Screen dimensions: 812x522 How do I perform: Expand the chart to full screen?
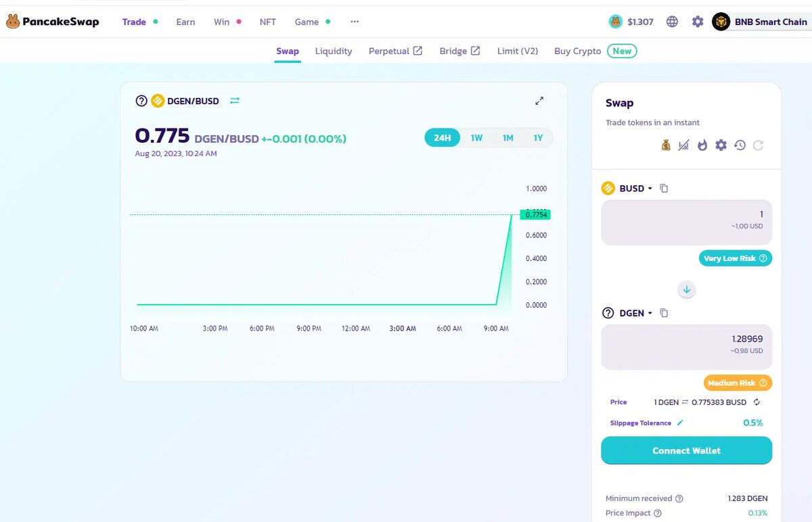coord(539,101)
